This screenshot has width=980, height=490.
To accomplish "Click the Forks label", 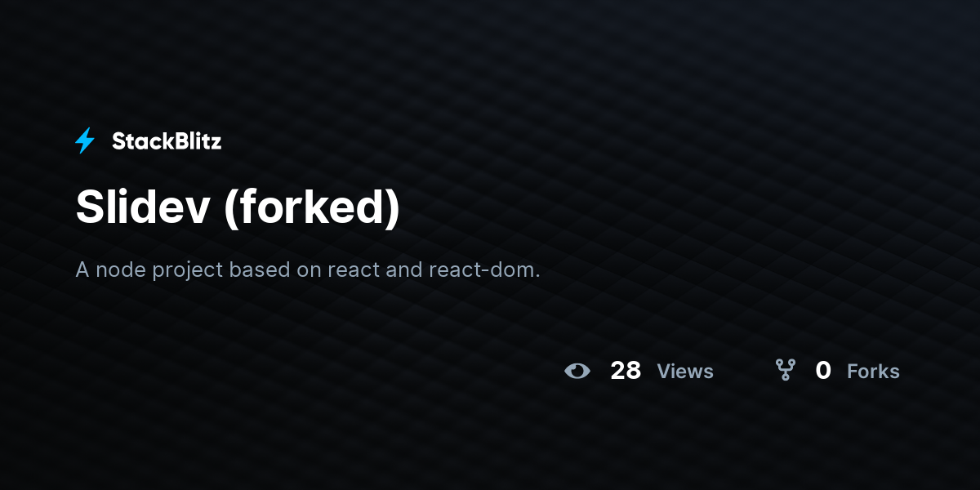I will [873, 372].
